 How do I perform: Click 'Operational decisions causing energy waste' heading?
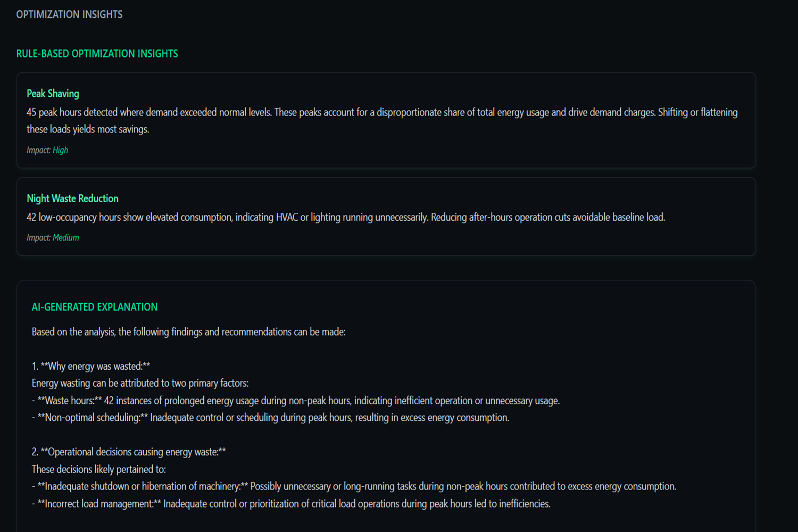(x=129, y=452)
